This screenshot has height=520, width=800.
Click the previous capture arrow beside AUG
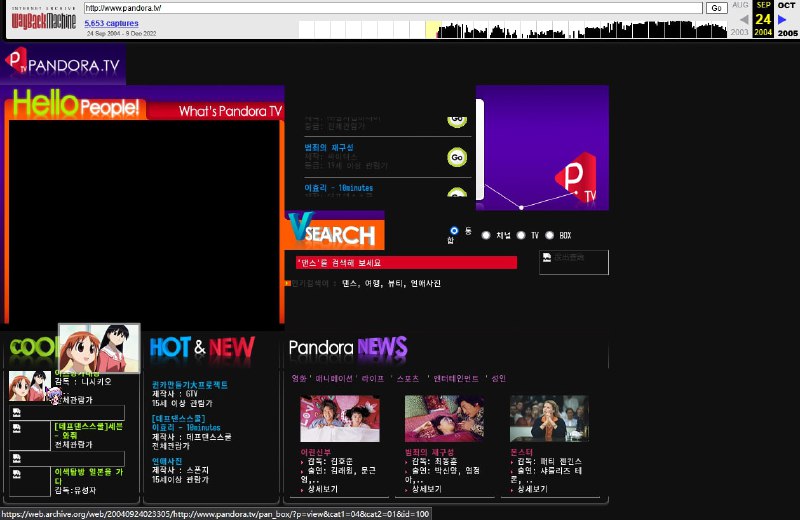click(x=743, y=20)
